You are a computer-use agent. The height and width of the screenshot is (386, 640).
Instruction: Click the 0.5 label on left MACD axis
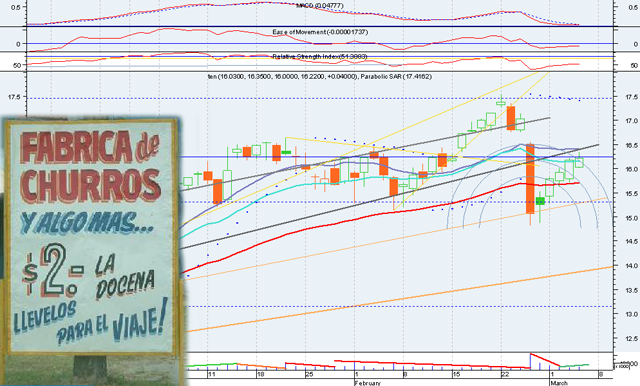(x=15, y=7)
